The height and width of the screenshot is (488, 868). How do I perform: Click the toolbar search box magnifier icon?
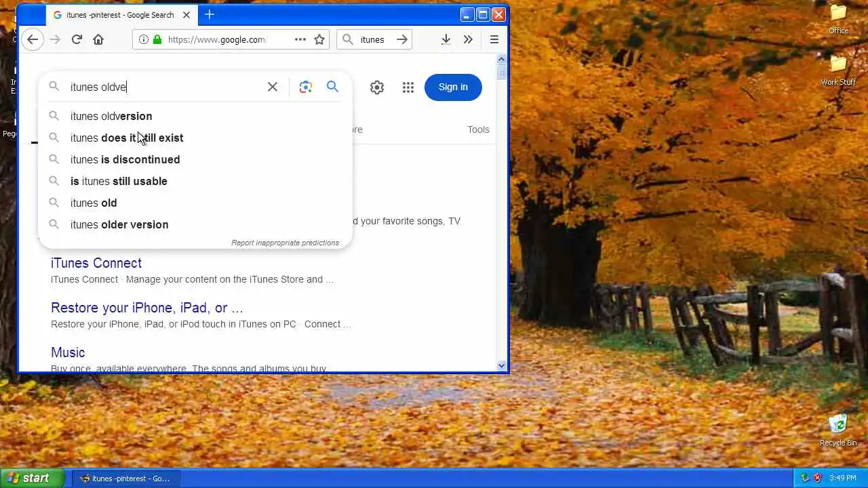tap(347, 39)
